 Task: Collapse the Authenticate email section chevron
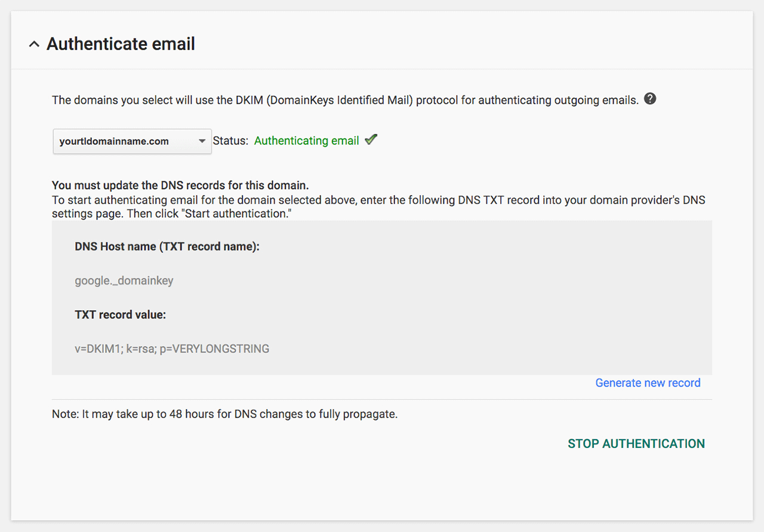(x=34, y=44)
